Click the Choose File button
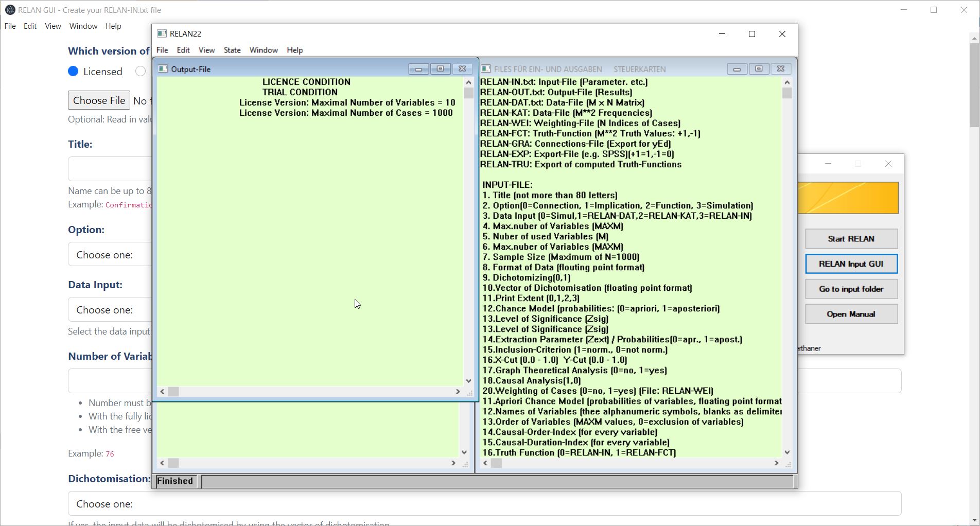Screen dimensions: 980x526 [x=98, y=100]
